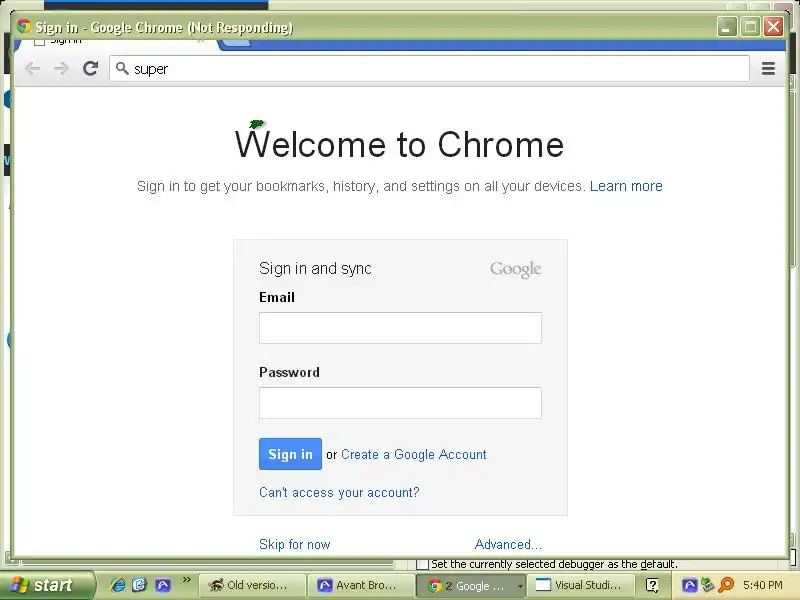The height and width of the screenshot is (600, 800).
Task: Click the blue Sign in button
Action: [x=290, y=454]
